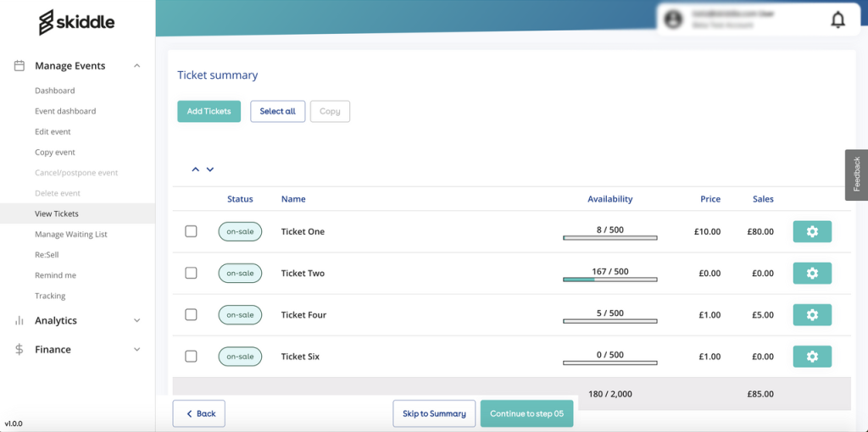Tick the checkbox for Ticket One

[x=191, y=231]
